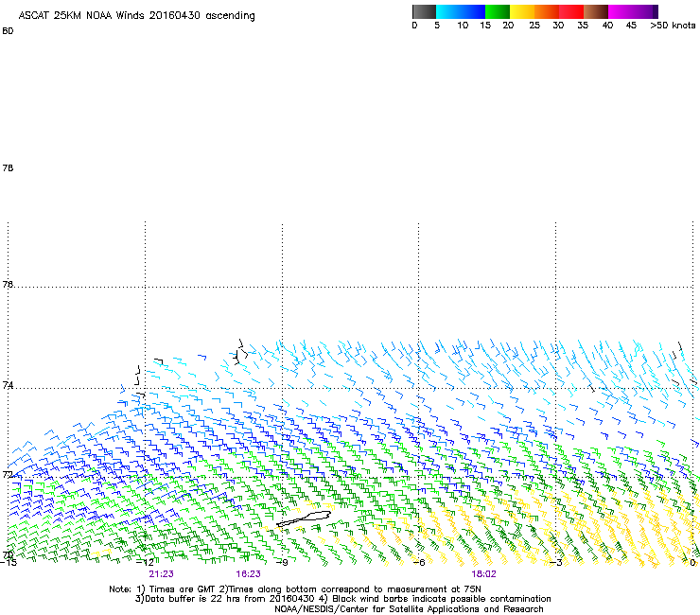Click the 21:23 overpass time label
This screenshot has width=700, height=615.
click(x=161, y=574)
